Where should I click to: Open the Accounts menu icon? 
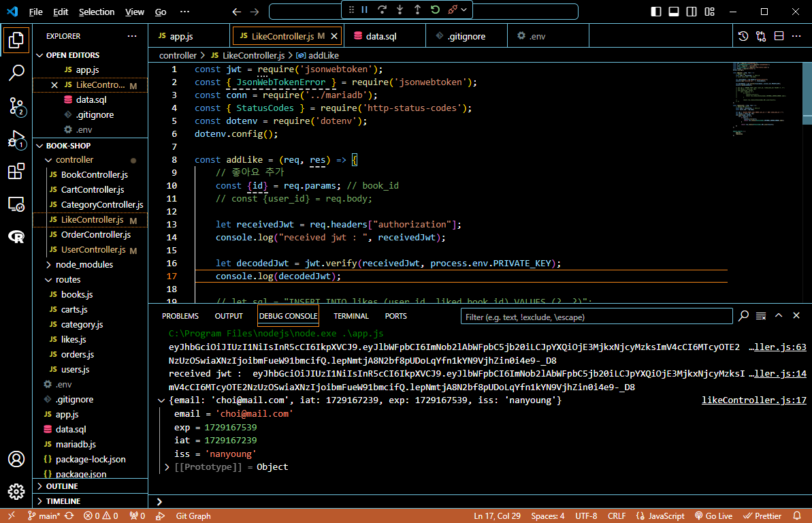[x=16, y=459]
